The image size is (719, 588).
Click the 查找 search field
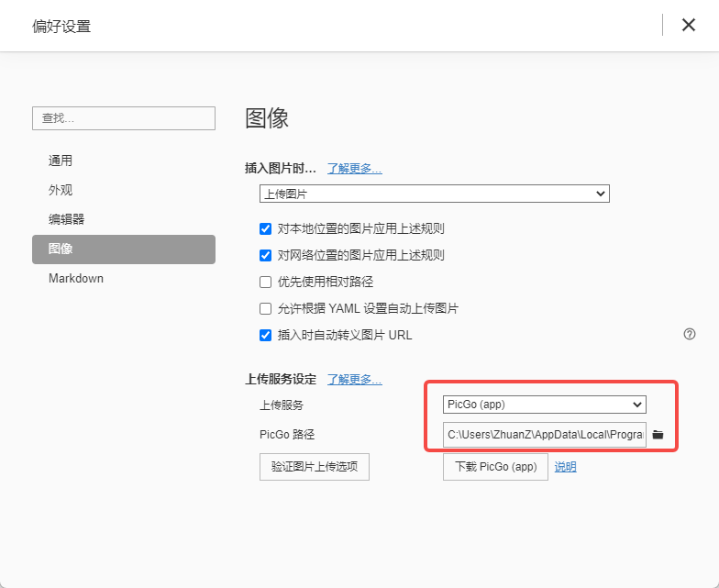[x=124, y=118]
